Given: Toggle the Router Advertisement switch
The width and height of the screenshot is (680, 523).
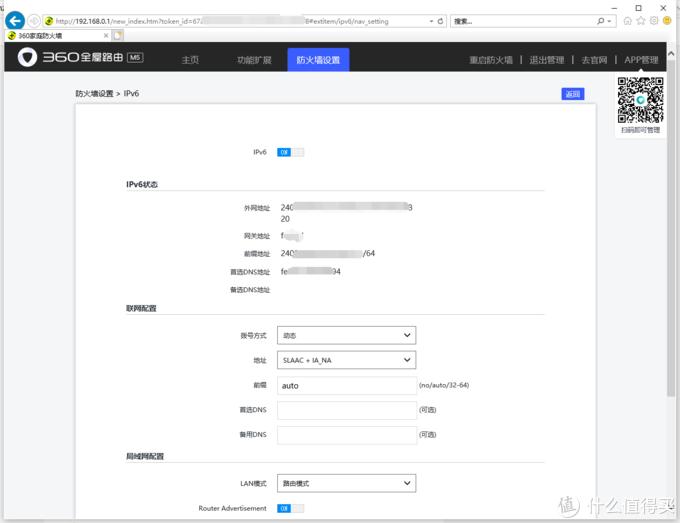Looking at the screenshot, I should coord(291,508).
